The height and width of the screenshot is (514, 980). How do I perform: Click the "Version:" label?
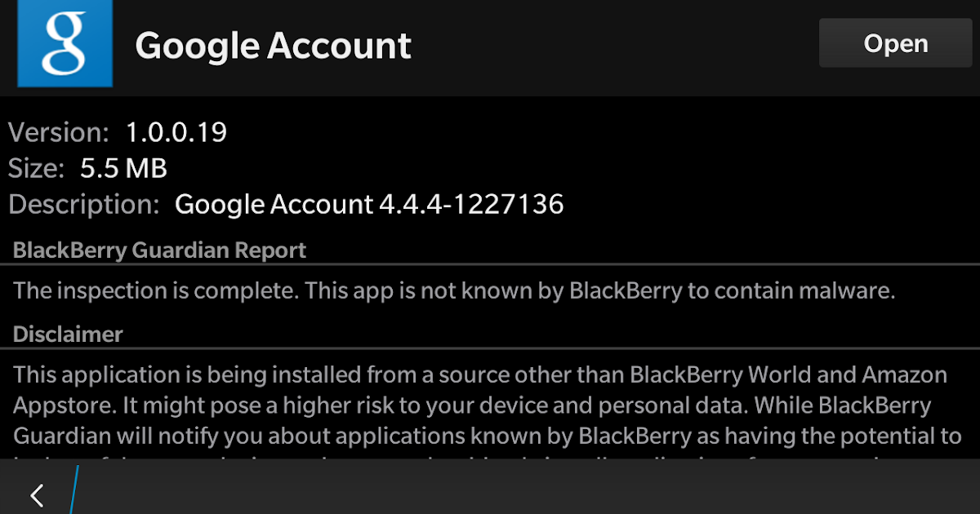[58, 132]
